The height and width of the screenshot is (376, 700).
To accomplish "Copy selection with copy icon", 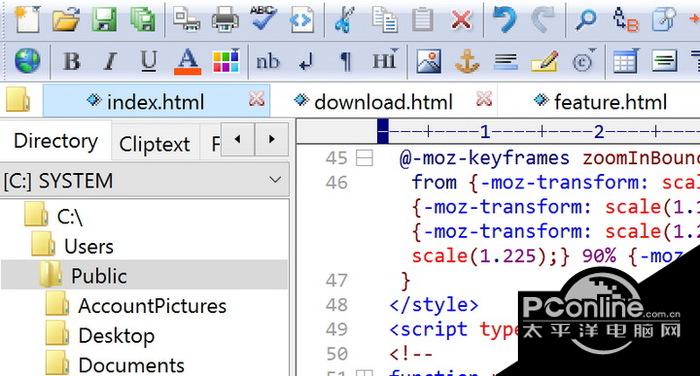I will [385, 20].
